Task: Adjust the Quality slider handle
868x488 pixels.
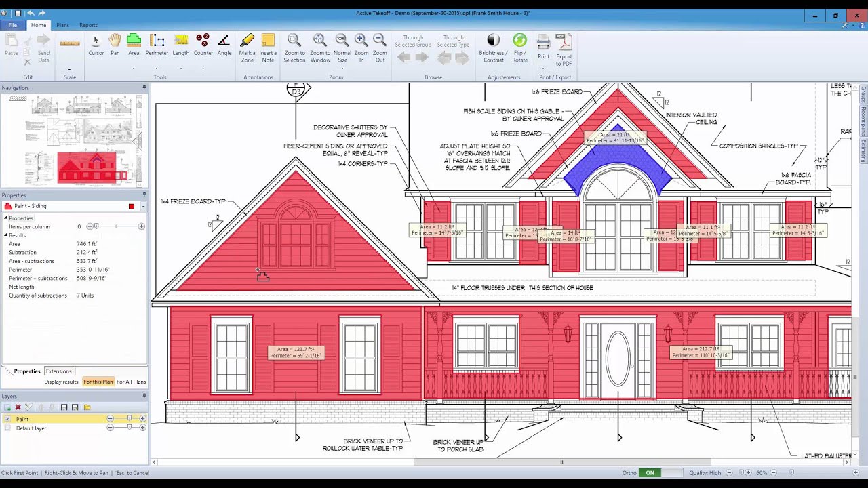Action: 743,472
